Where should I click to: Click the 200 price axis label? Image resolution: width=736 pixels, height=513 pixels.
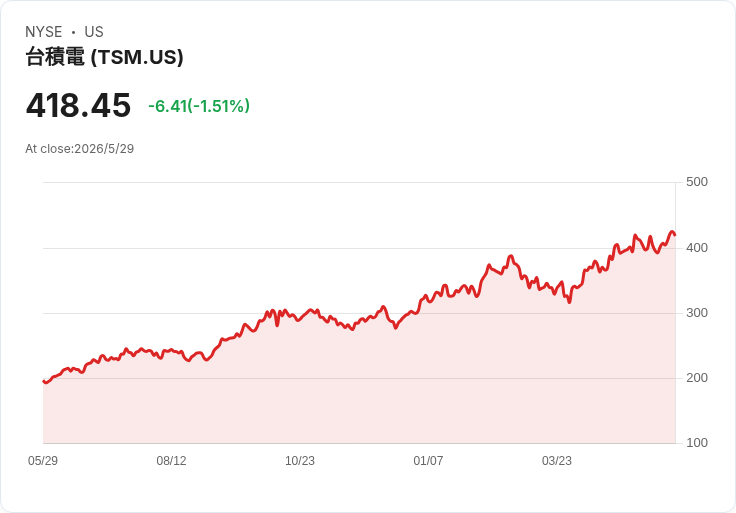click(x=697, y=377)
